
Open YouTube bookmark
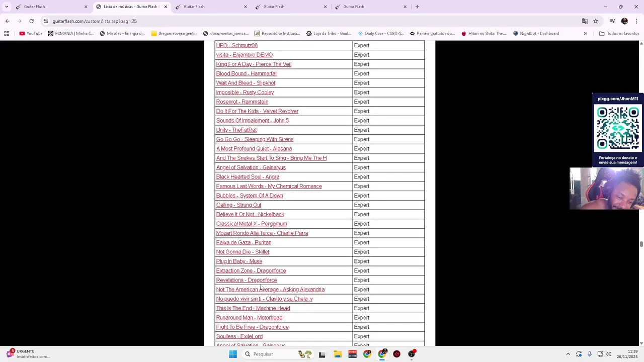point(31,34)
